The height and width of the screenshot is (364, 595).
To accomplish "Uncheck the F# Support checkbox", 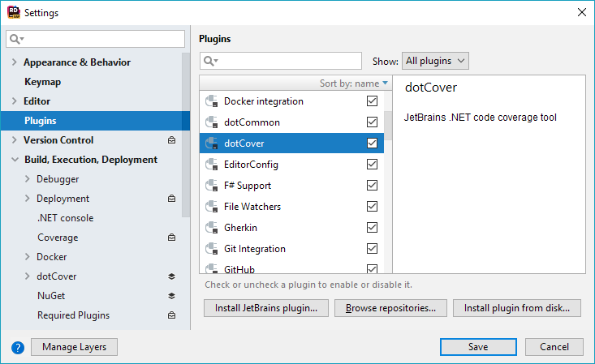I will pyautogui.click(x=372, y=185).
